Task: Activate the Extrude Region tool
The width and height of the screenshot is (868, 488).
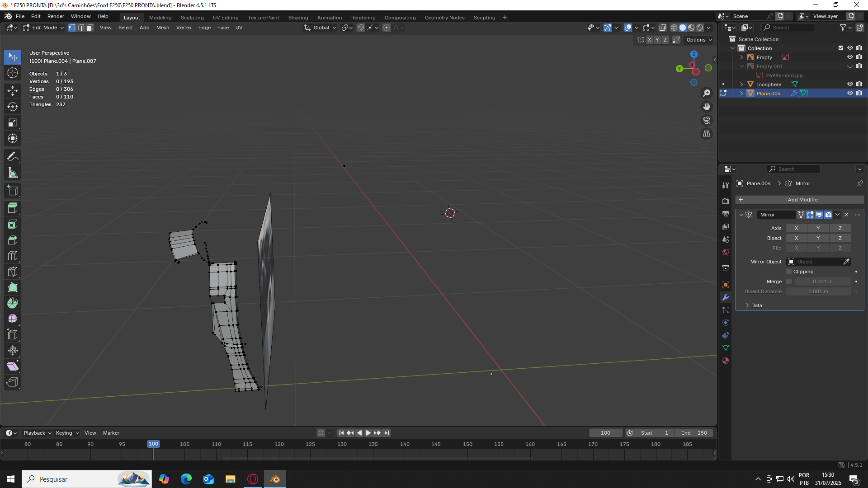Action: pos(13,208)
